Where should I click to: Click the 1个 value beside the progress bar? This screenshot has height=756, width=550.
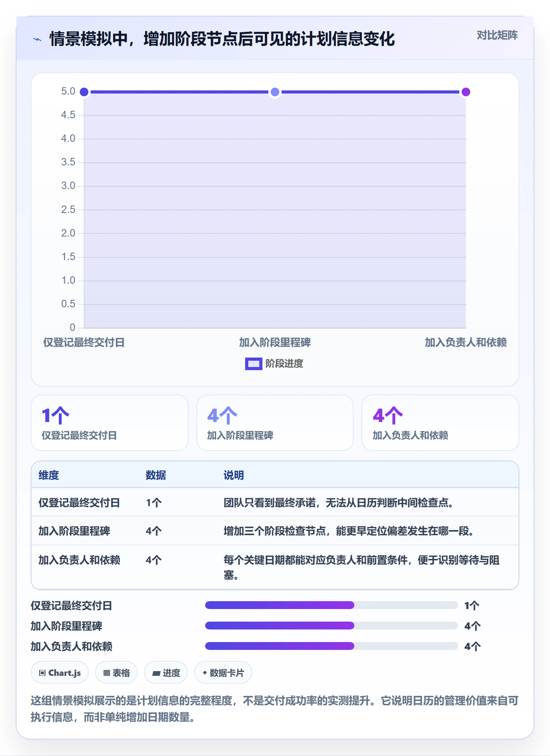pyautogui.click(x=471, y=606)
